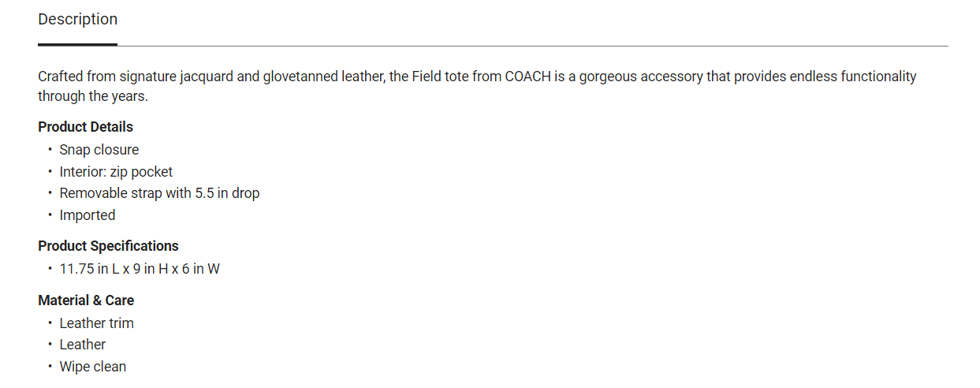Screen dimensions: 980x388
Task: Select the Removable strap detail line
Action: tap(159, 193)
